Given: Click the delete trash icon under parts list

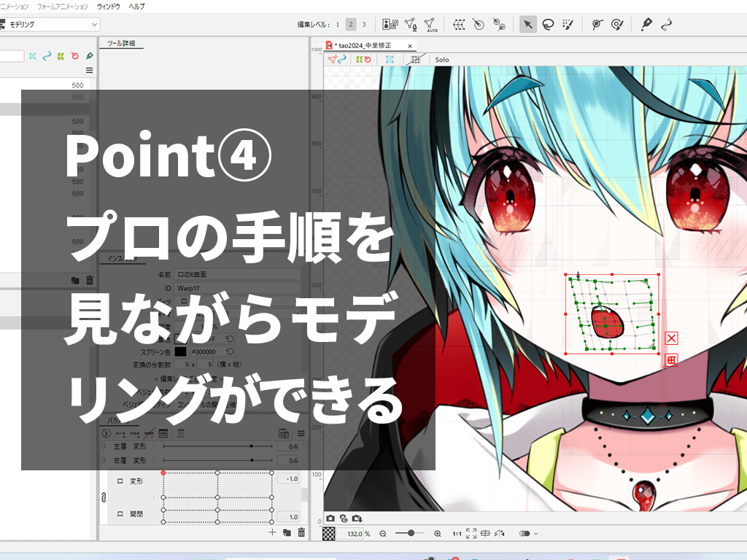Looking at the screenshot, I should click(x=90, y=281).
